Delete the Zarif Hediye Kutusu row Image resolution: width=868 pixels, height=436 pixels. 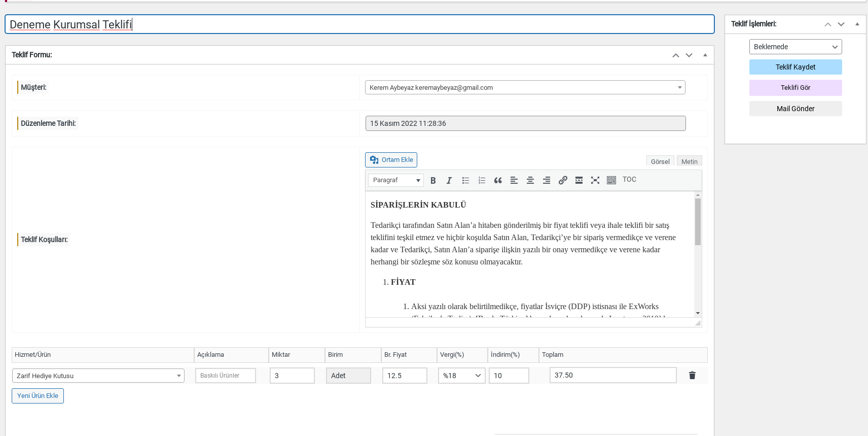point(692,375)
